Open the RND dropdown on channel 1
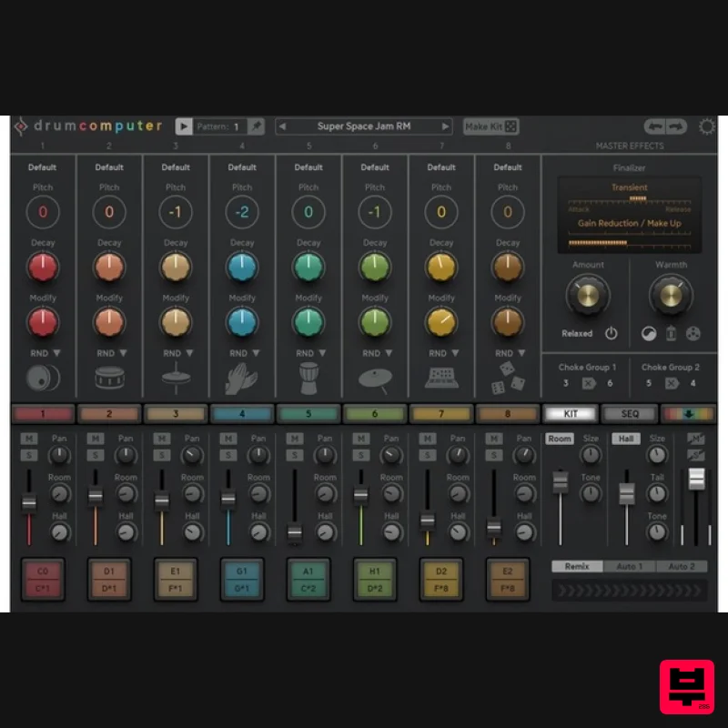The height and width of the screenshot is (728, 728). [43, 352]
